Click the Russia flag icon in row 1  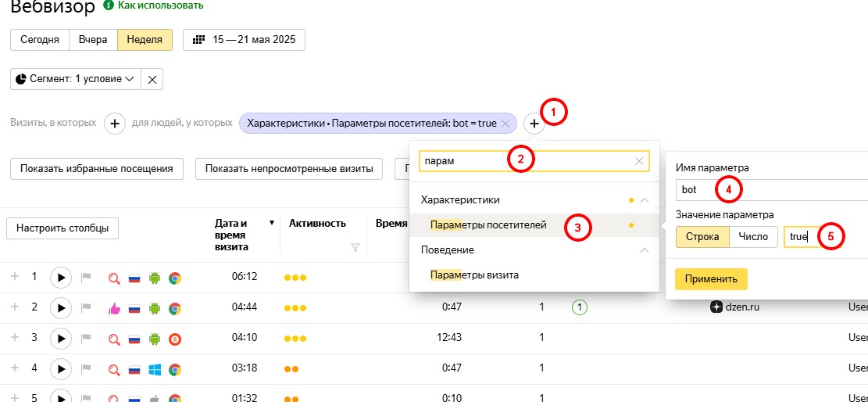tap(134, 278)
